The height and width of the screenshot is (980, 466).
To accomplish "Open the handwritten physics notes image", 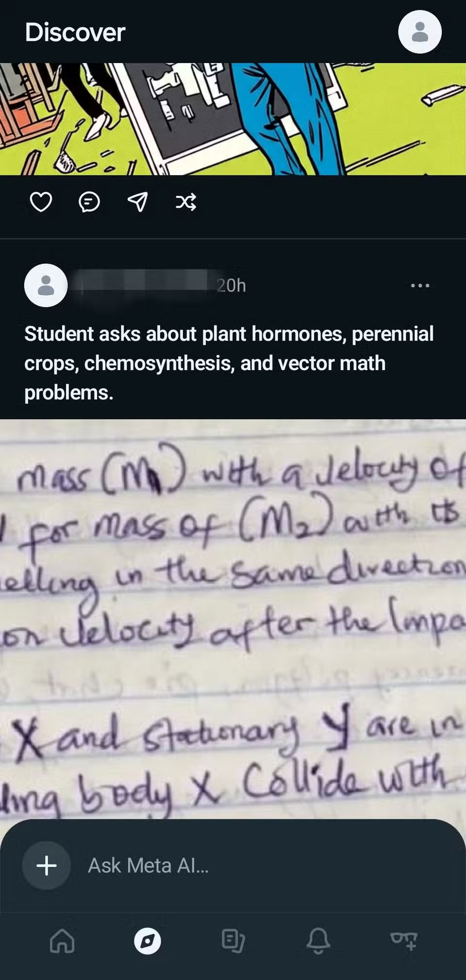I will pyautogui.click(x=233, y=619).
